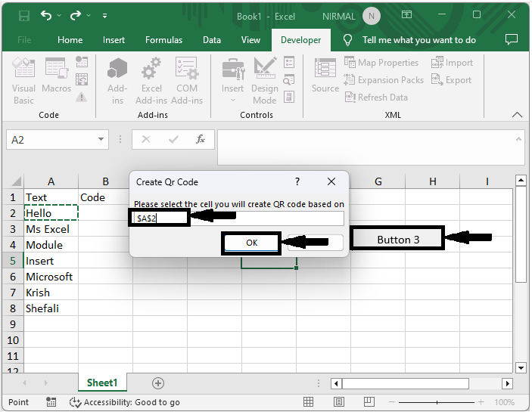Confirm the dialog with OK
532x412 pixels.
point(252,243)
